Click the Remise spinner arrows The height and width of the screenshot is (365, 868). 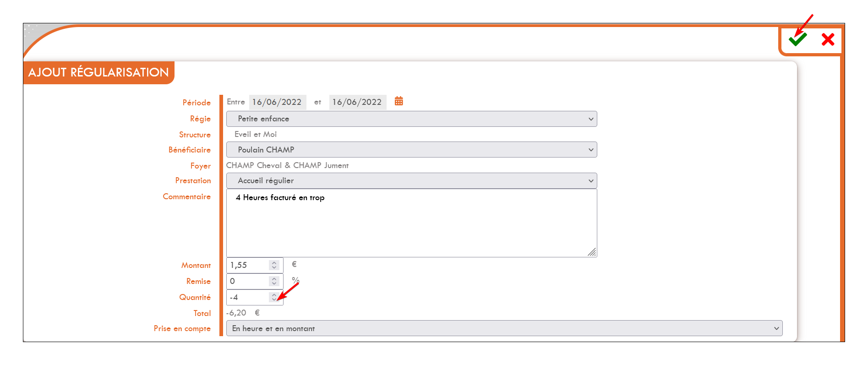pyautogui.click(x=274, y=281)
